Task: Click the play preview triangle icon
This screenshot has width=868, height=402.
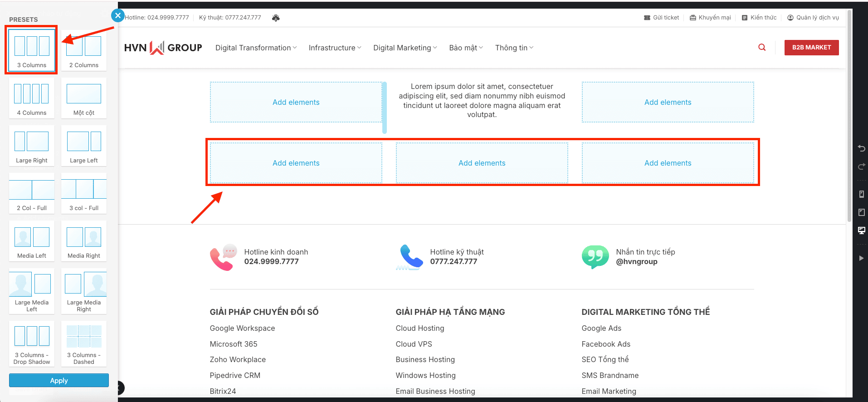Action: point(861,258)
